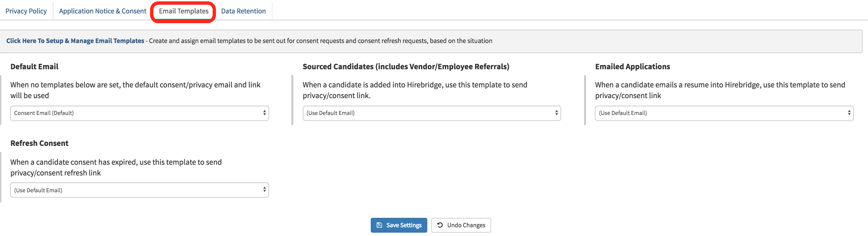This screenshot has height=236, width=868.
Task: Open Click Here To Setup & Manage Email Templates
Action: 75,40
